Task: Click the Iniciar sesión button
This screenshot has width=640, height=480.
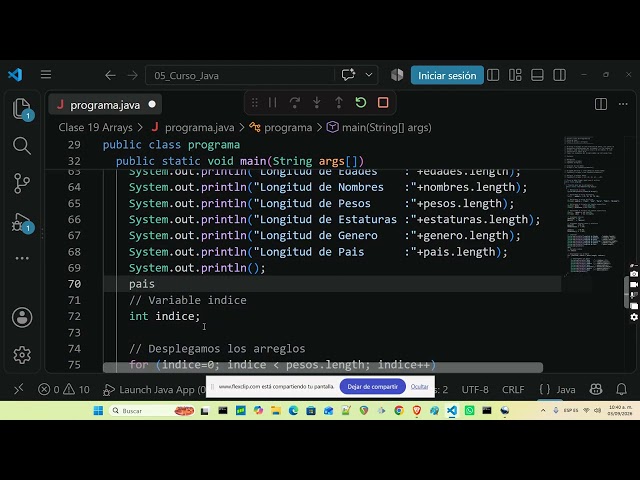Action: (x=447, y=76)
